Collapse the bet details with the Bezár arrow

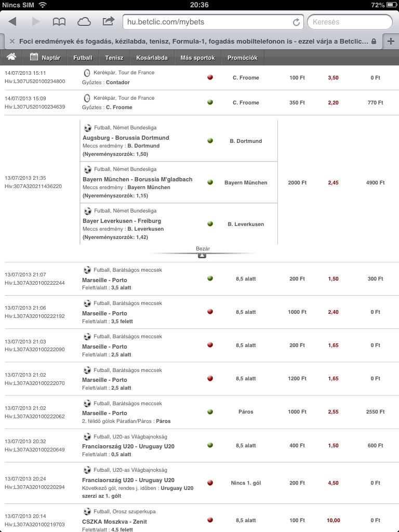203,255
